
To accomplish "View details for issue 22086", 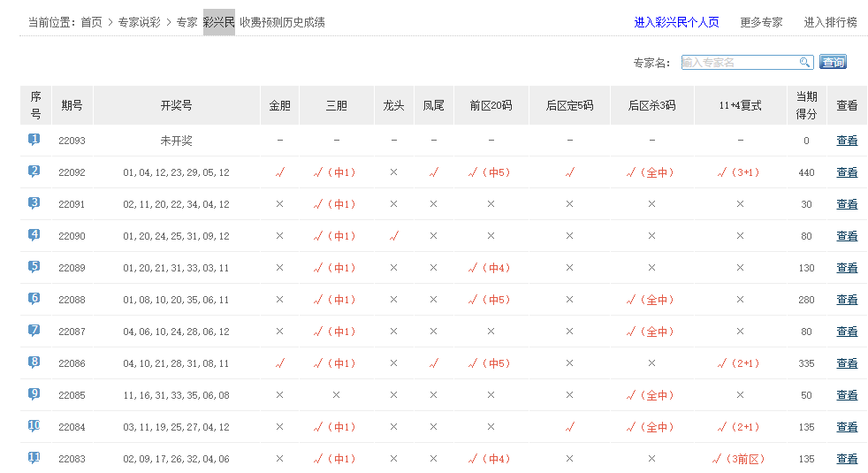I will tap(847, 363).
